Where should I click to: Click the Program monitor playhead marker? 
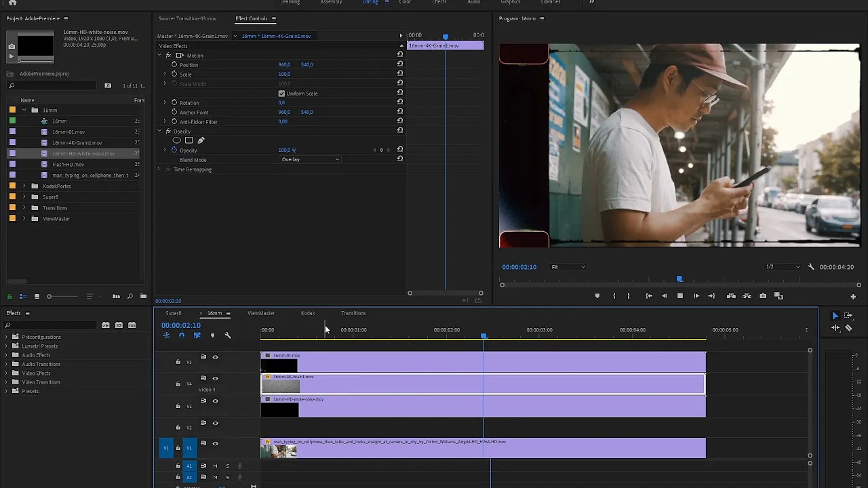coord(679,279)
